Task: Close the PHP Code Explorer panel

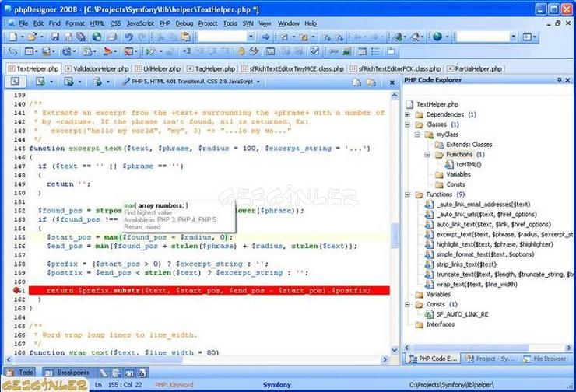Action: point(567,79)
